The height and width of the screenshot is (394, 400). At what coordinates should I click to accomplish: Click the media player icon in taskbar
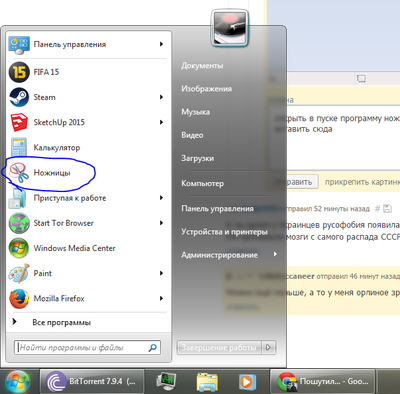pyautogui.click(x=247, y=382)
